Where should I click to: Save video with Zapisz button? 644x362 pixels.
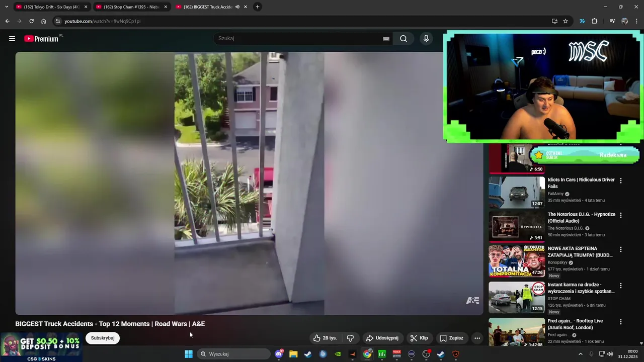coord(451,338)
